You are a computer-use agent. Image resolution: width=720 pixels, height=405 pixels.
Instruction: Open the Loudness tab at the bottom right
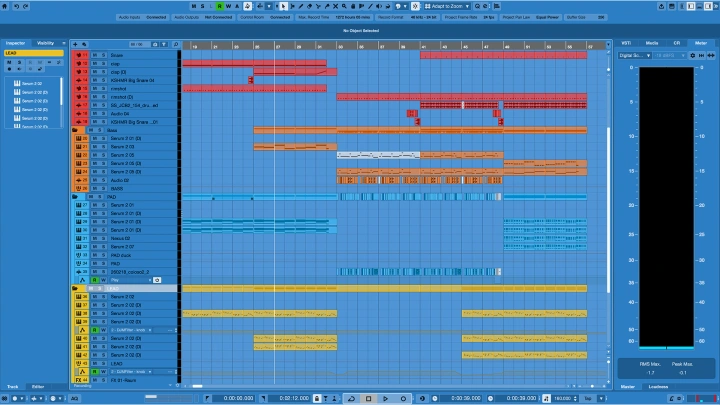click(x=660, y=386)
